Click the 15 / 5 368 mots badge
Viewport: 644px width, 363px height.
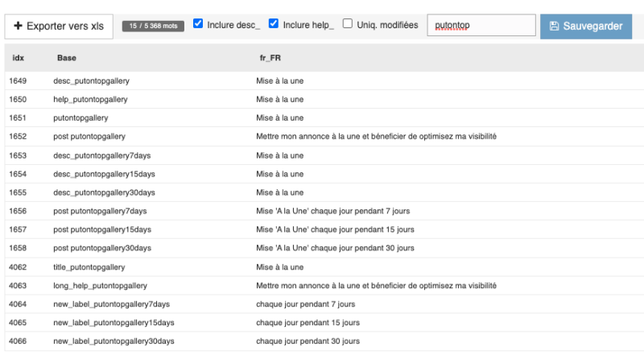tap(154, 26)
